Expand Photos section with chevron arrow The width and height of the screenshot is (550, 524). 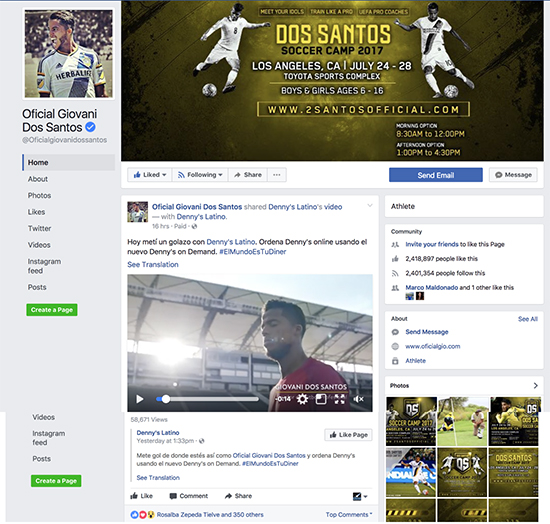pos(535,385)
